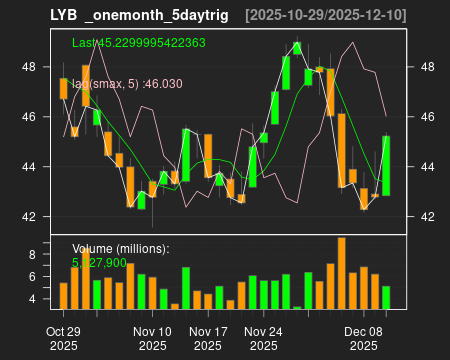This screenshot has width=450, height=360.
Task: Click the pink "lag(smax, 5) :46.030" label
Action: (x=127, y=84)
